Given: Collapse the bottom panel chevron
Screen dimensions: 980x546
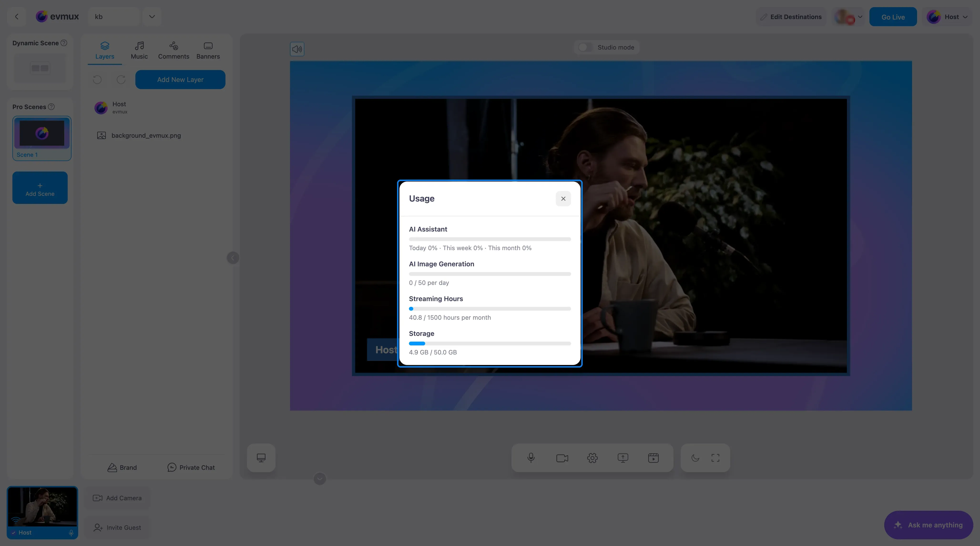Looking at the screenshot, I should (x=320, y=479).
